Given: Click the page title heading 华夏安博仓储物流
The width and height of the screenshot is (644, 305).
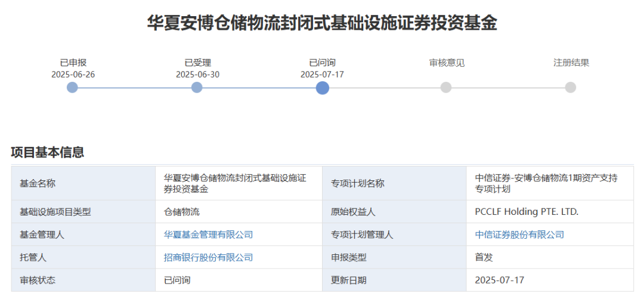Looking at the screenshot, I should (322, 23).
